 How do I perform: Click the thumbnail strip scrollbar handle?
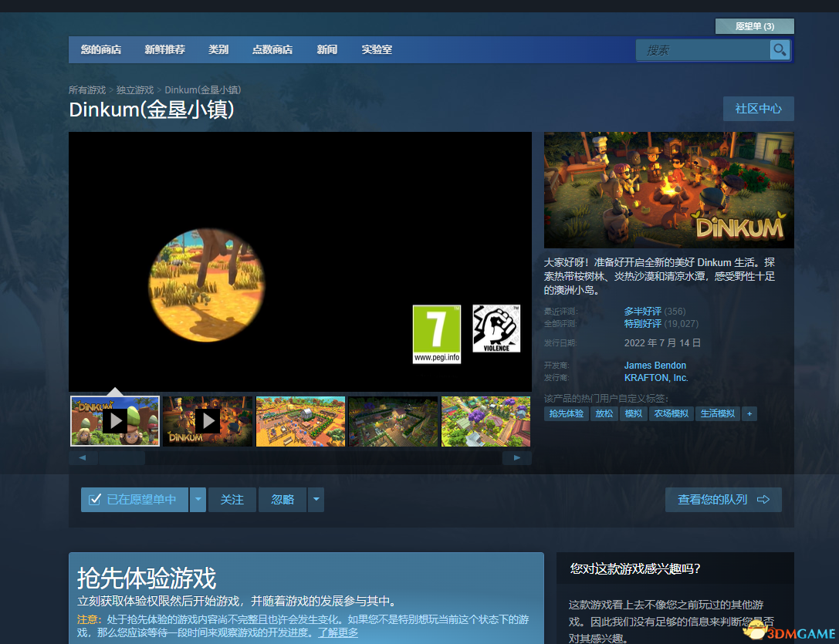[121, 458]
